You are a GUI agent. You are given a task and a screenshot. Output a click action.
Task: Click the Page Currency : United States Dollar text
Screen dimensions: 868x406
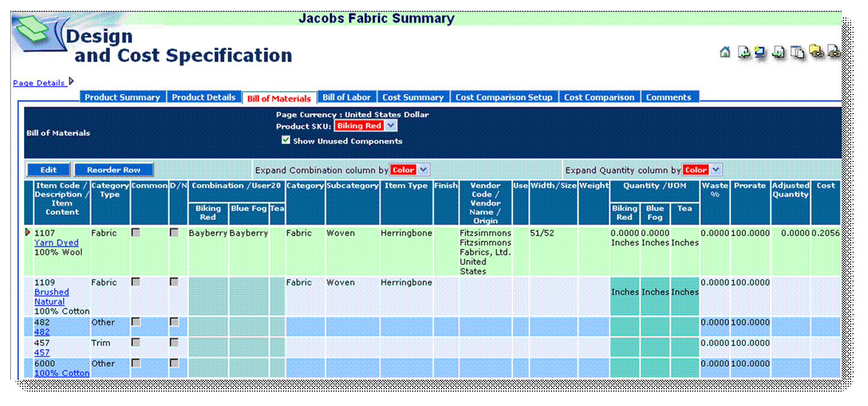pyautogui.click(x=352, y=114)
